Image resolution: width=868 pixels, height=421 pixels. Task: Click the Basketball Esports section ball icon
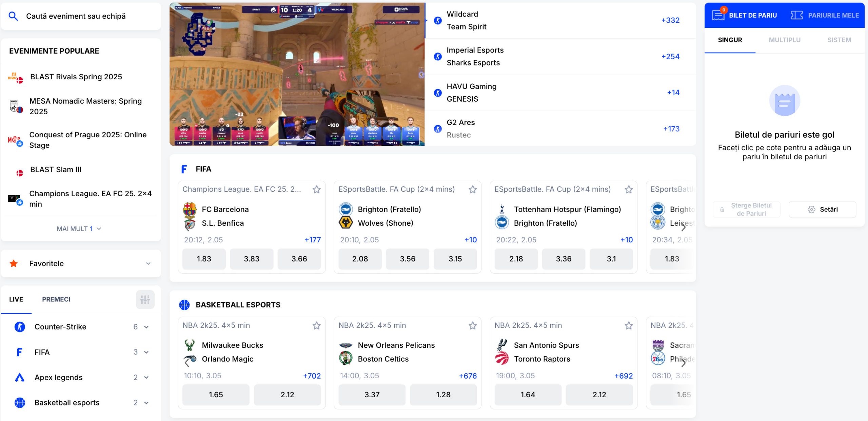tap(184, 305)
